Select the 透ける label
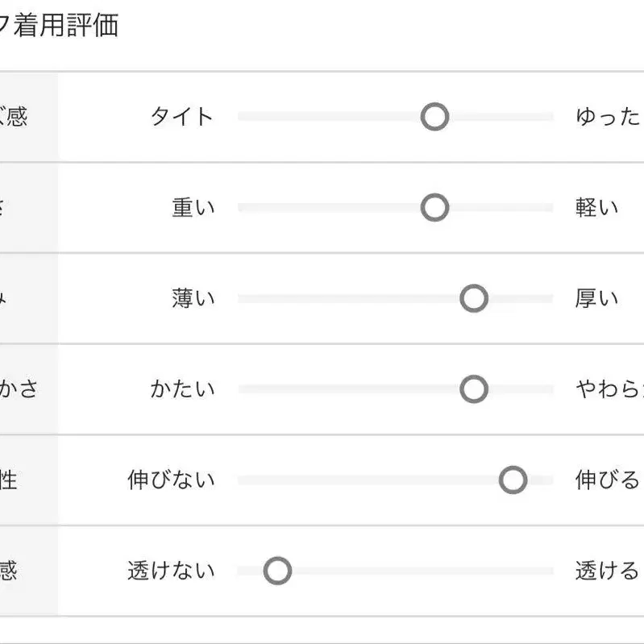This screenshot has width=644, height=644. tap(607, 571)
